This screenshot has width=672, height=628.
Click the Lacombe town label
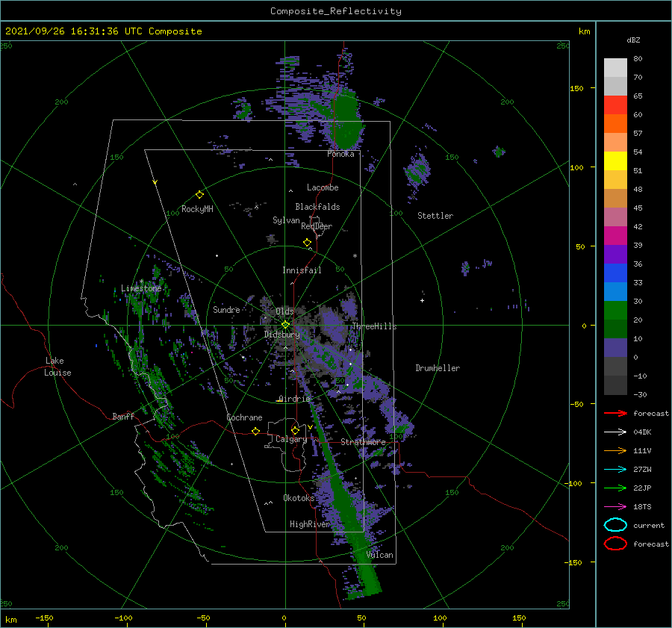[x=323, y=187]
